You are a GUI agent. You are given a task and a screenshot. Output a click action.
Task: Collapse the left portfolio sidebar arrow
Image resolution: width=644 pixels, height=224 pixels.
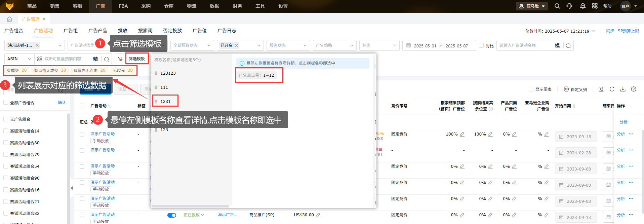click(x=72, y=188)
